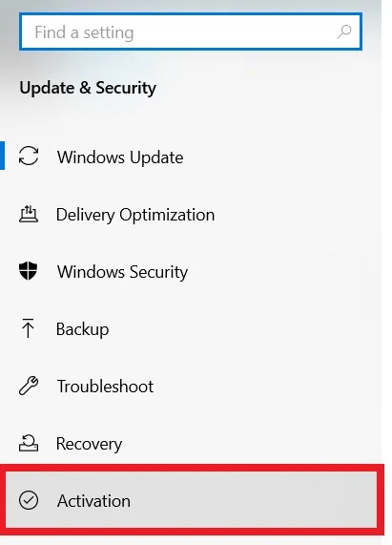The height and width of the screenshot is (545, 392).
Task: Click the magnifier icon in search box
Action: pos(343,31)
